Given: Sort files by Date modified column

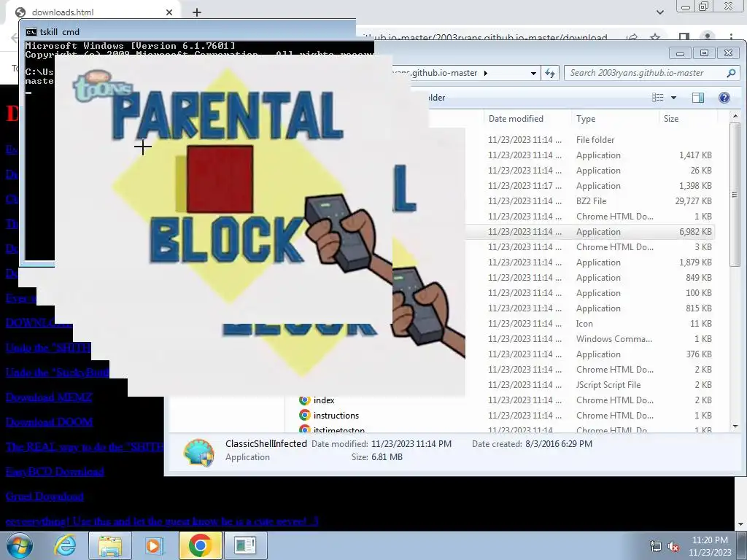Looking at the screenshot, I should [x=516, y=119].
